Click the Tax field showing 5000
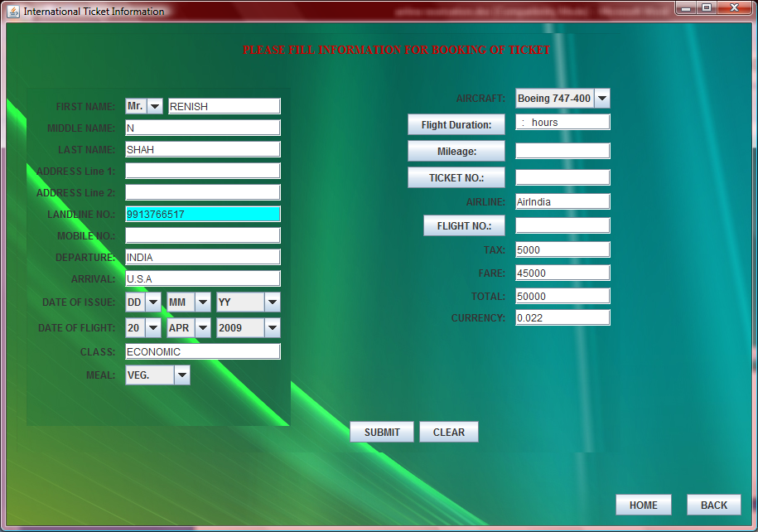Image resolution: width=758 pixels, height=532 pixels. coord(562,249)
